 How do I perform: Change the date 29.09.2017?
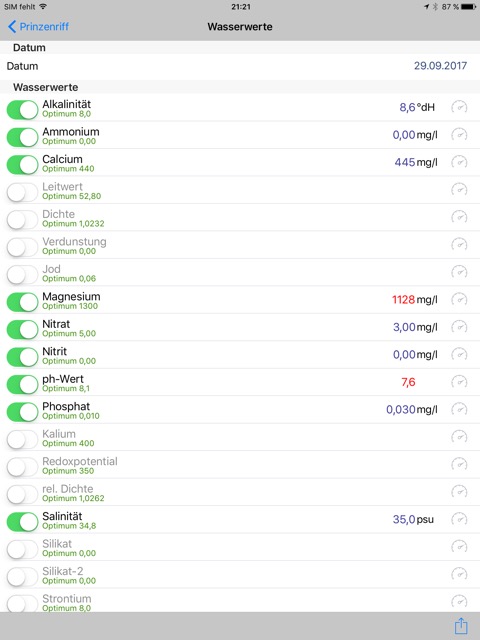[440, 66]
